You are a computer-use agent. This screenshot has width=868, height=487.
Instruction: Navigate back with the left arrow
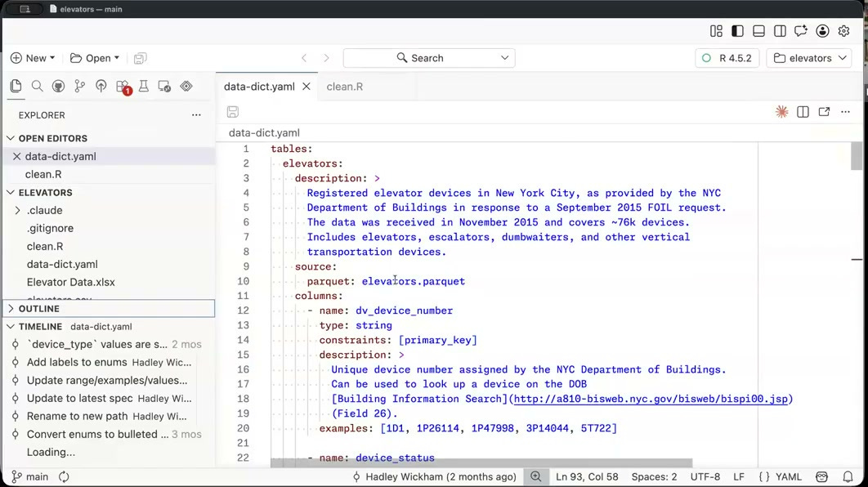pos(304,58)
